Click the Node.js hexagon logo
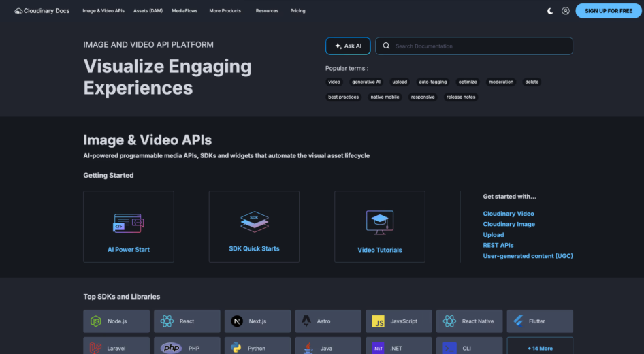 (96, 321)
